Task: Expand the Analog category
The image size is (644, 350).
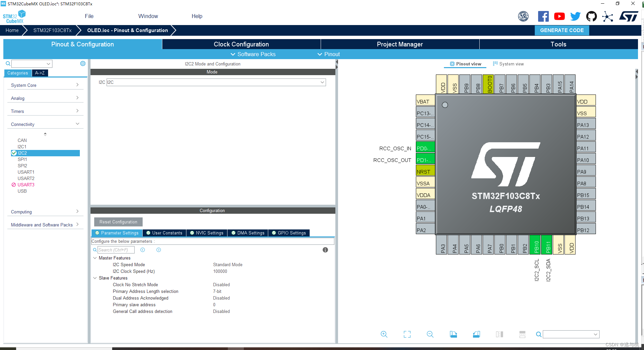Action: pyautogui.click(x=45, y=98)
